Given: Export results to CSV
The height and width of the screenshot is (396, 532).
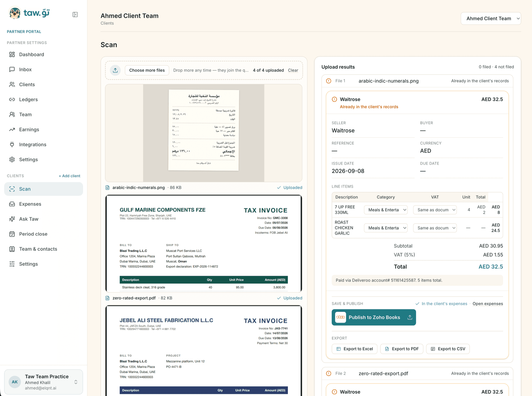Looking at the screenshot, I should pyautogui.click(x=448, y=349).
